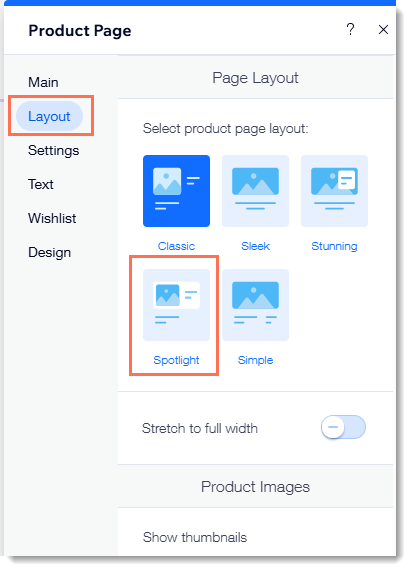Click the Classic label link
411x571 pixels.
tap(176, 246)
